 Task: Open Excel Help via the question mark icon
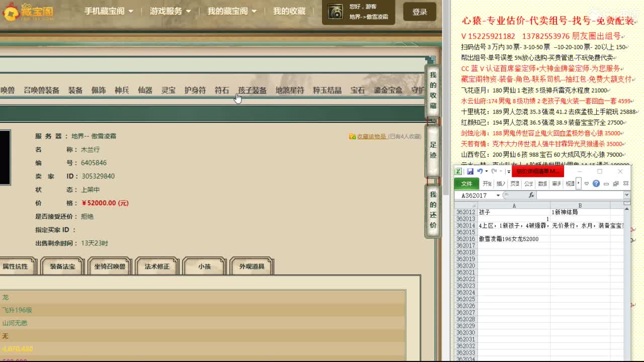click(x=596, y=184)
